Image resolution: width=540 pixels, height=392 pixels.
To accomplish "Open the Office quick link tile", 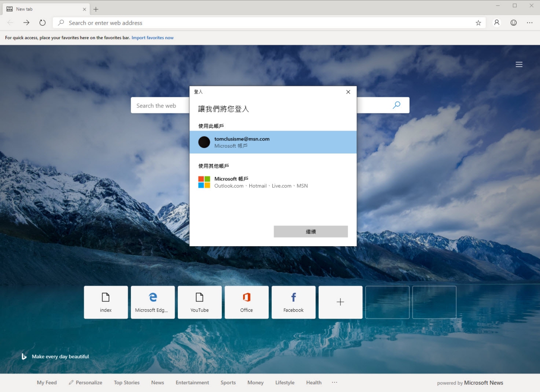I will tap(247, 302).
